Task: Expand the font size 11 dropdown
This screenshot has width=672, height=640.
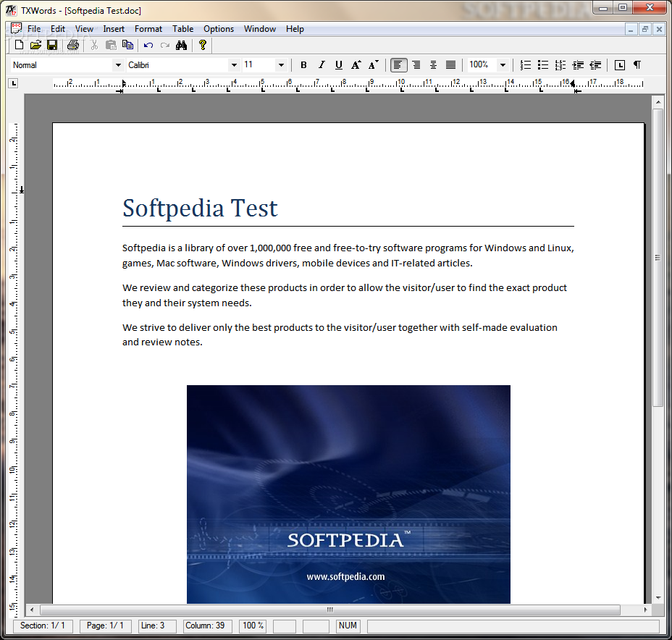Action: 281,65
